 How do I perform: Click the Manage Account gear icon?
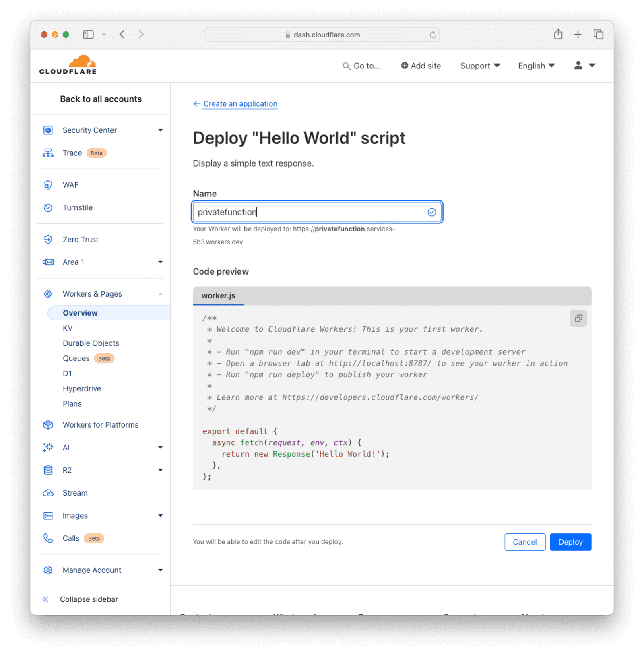[x=48, y=570]
